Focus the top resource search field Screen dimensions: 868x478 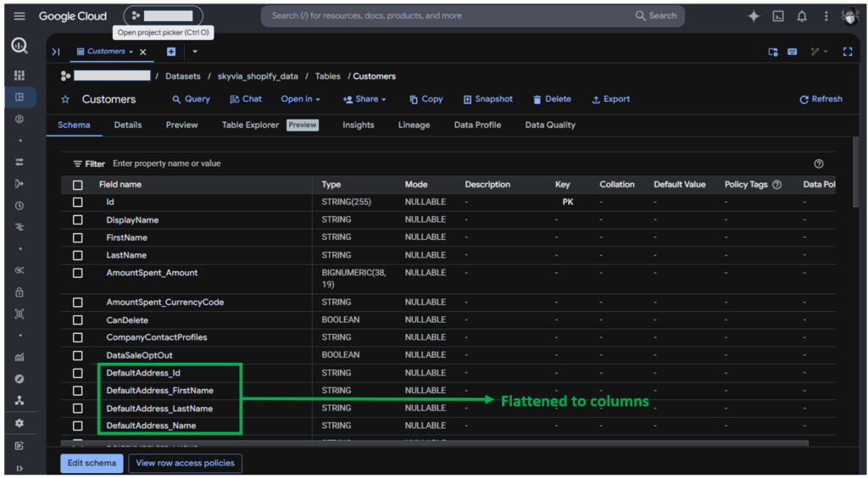pos(448,16)
